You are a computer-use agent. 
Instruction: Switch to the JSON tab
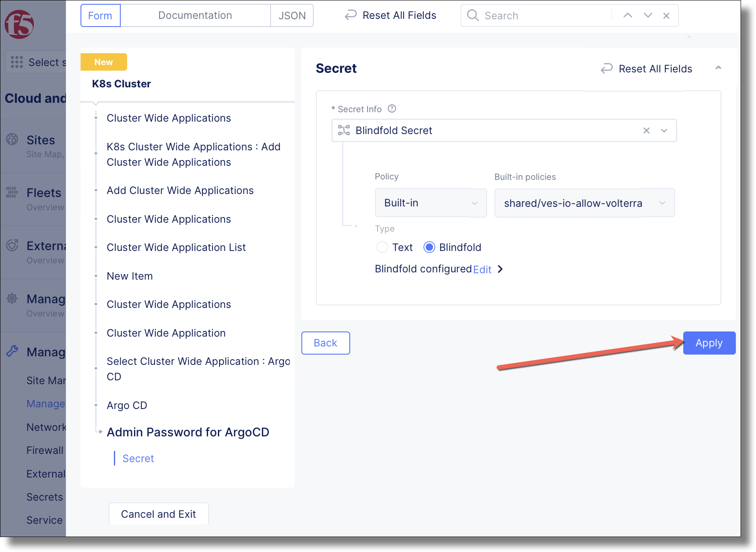pyautogui.click(x=292, y=15)
